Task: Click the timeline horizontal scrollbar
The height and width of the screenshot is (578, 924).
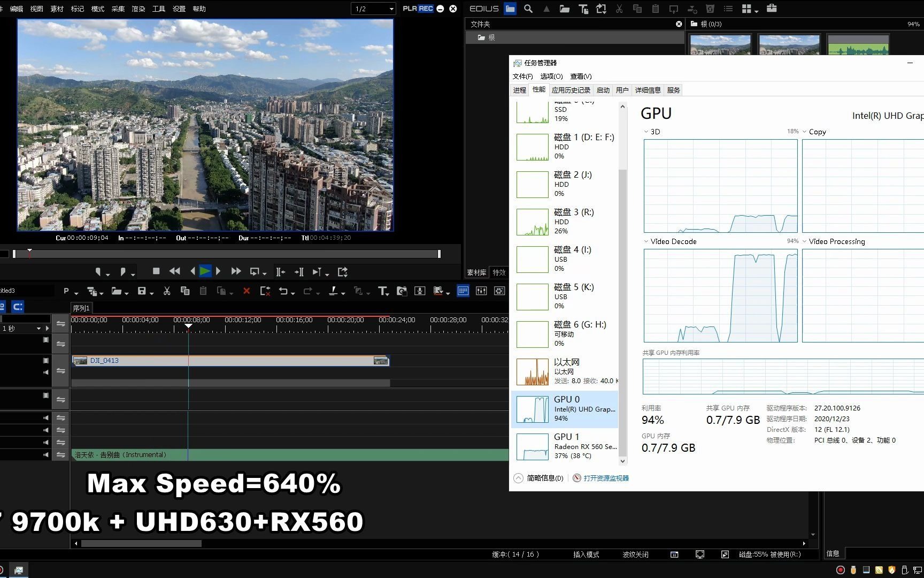Action: point(141,543)
